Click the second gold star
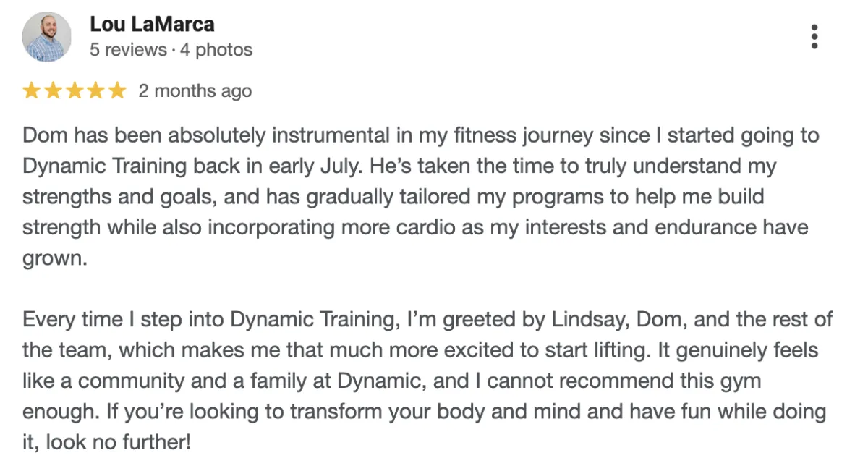Image resolution: width=868 pixels, height=466 pixels. pyautogui.click(x=53, y=90)
